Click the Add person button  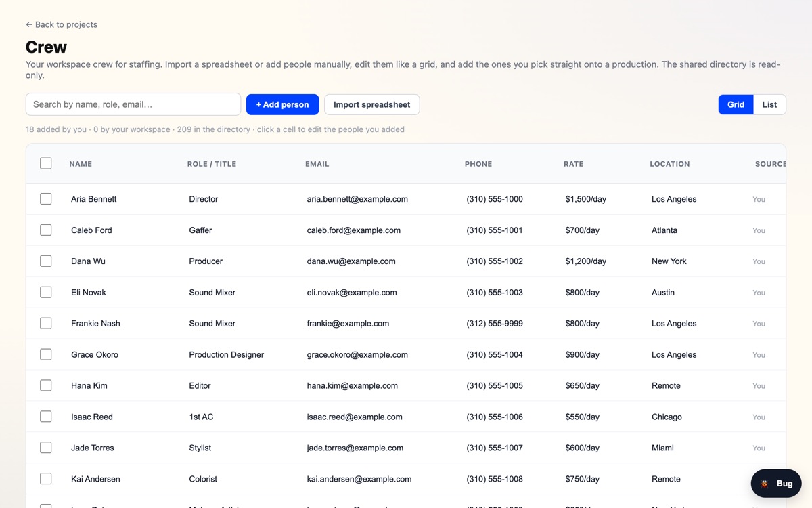pos(282,104)
